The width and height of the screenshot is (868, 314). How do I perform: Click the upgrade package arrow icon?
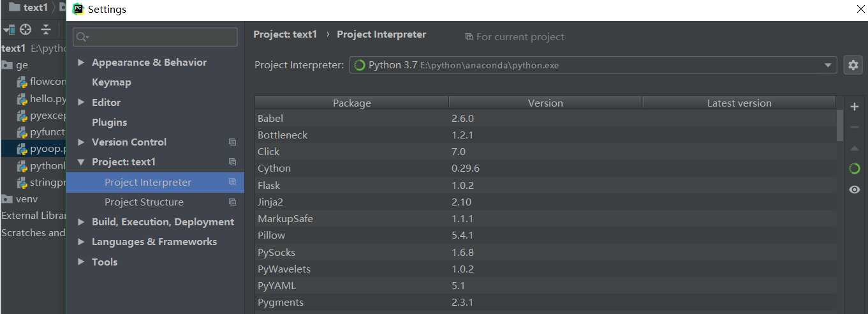point(855,148)
